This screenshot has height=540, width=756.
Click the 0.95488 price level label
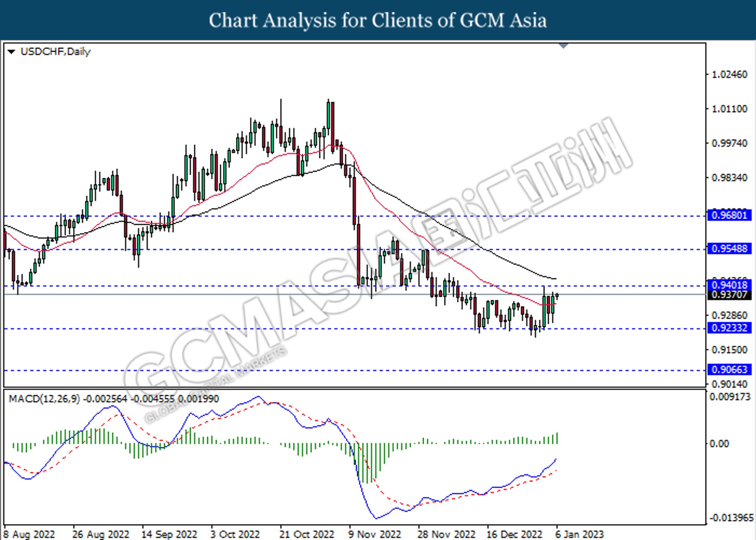729,249
